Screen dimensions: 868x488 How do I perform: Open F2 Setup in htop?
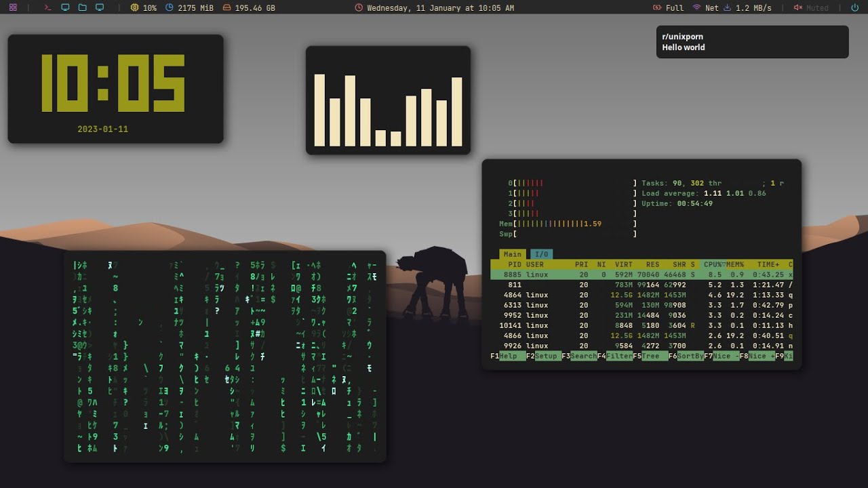coord(544,356)
